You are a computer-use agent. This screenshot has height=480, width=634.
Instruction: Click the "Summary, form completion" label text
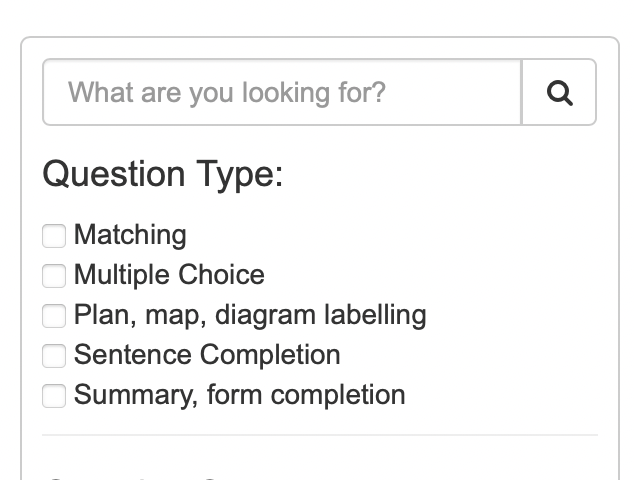pos(239,395)
